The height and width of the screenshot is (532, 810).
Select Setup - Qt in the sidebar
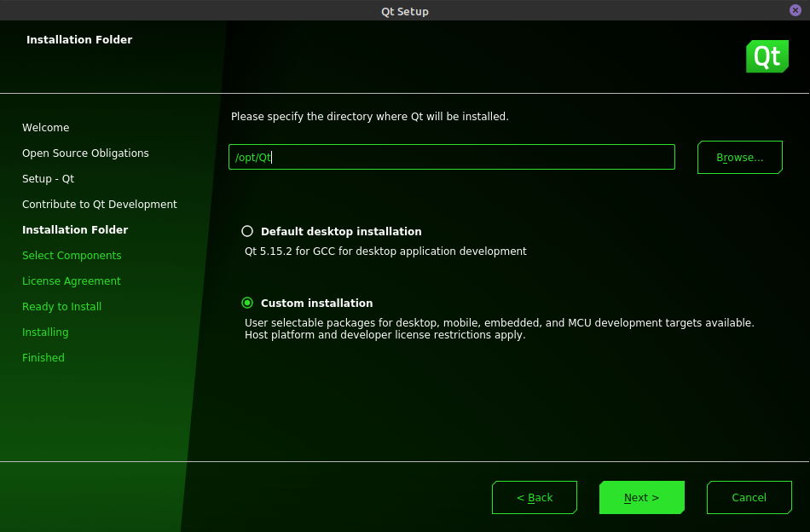(x=48, y=179)
